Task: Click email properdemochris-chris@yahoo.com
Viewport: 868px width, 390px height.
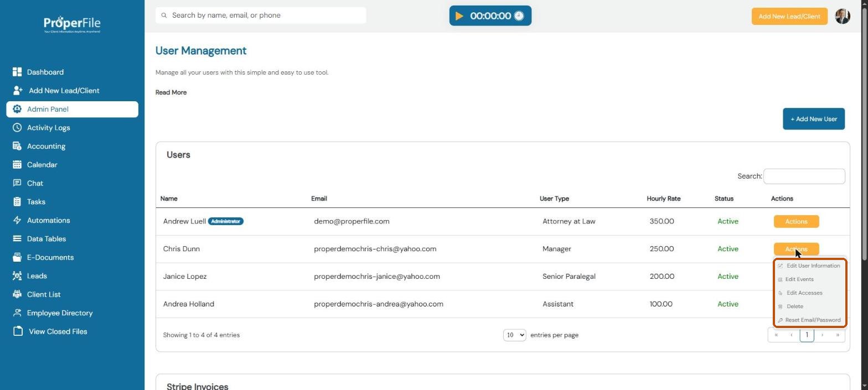Action: 375,249
